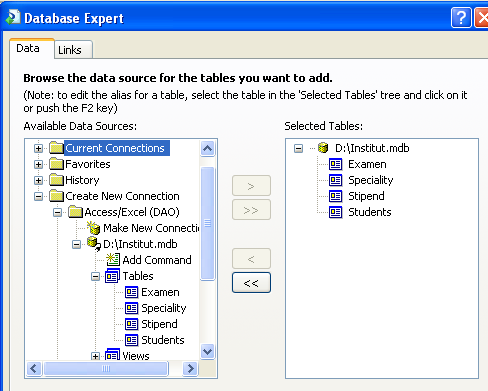Viewport: 488px width, 391px height.
Task: Click the Add Command icon
Action: [x=113, y=260]
